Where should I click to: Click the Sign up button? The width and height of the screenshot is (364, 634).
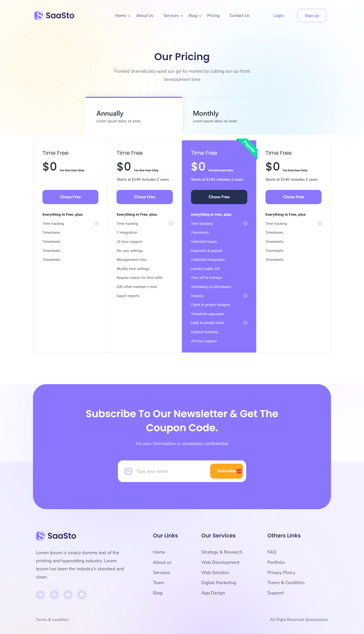(x=311, y=15)
